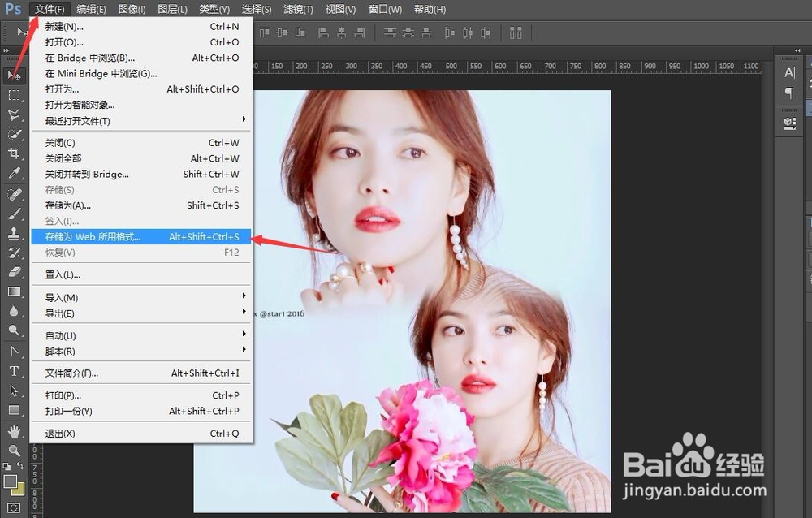Select the Gradient tool

14,291
